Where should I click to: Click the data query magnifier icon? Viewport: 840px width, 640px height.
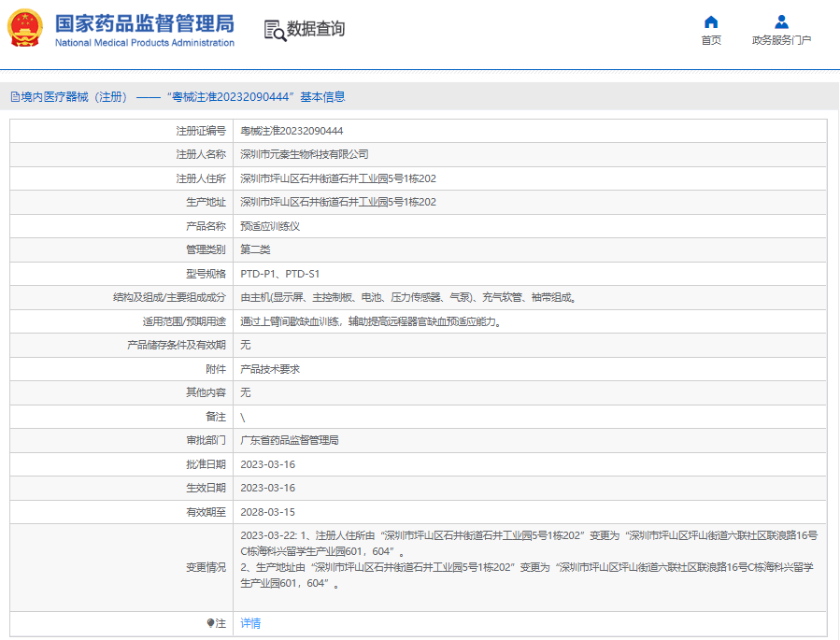click(x=275, y=31)
